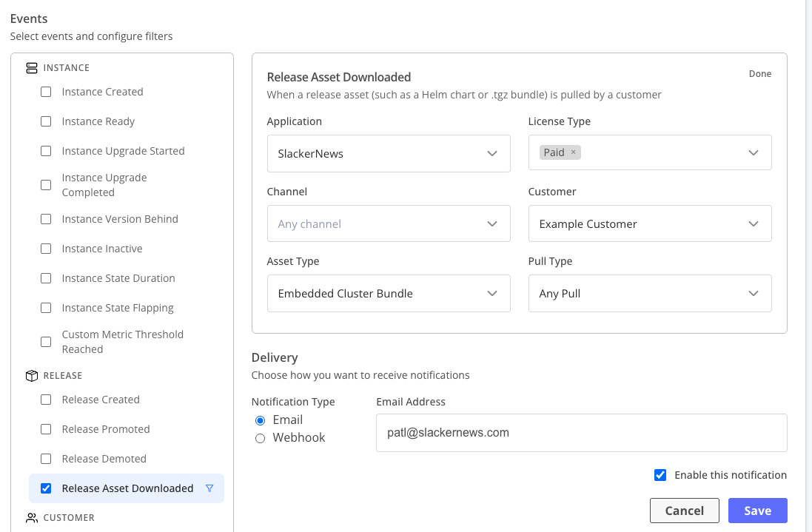Open the Customer dropdown

(x=649, y=223)
